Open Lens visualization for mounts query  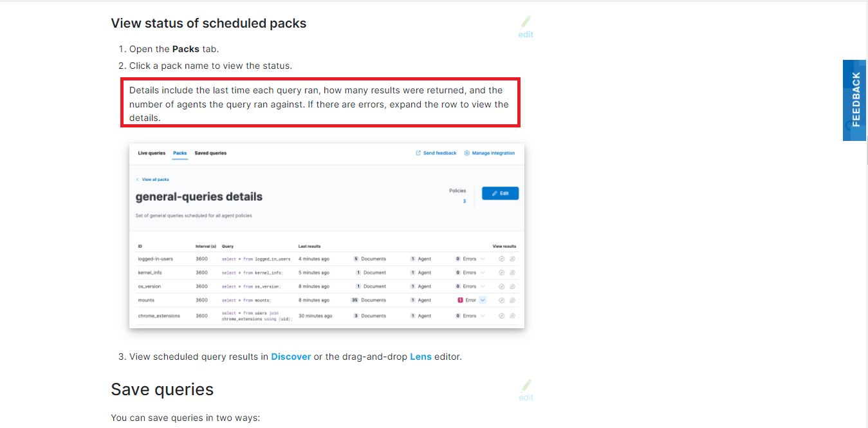coord(512,299)
